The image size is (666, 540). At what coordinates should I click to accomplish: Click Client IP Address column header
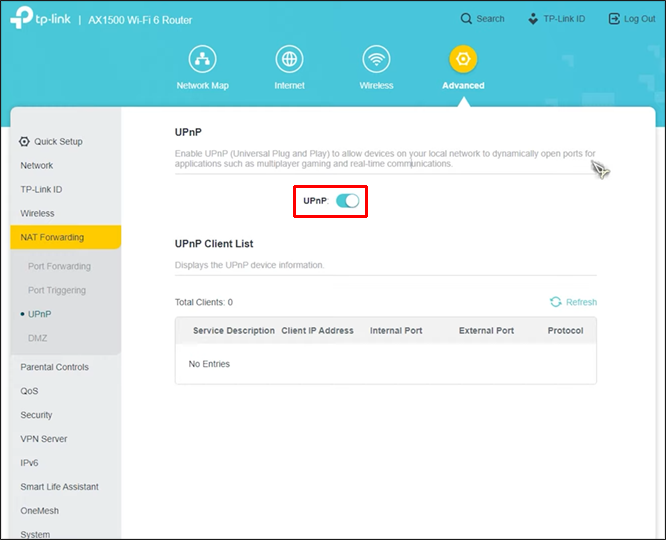(x=317, y=331)
